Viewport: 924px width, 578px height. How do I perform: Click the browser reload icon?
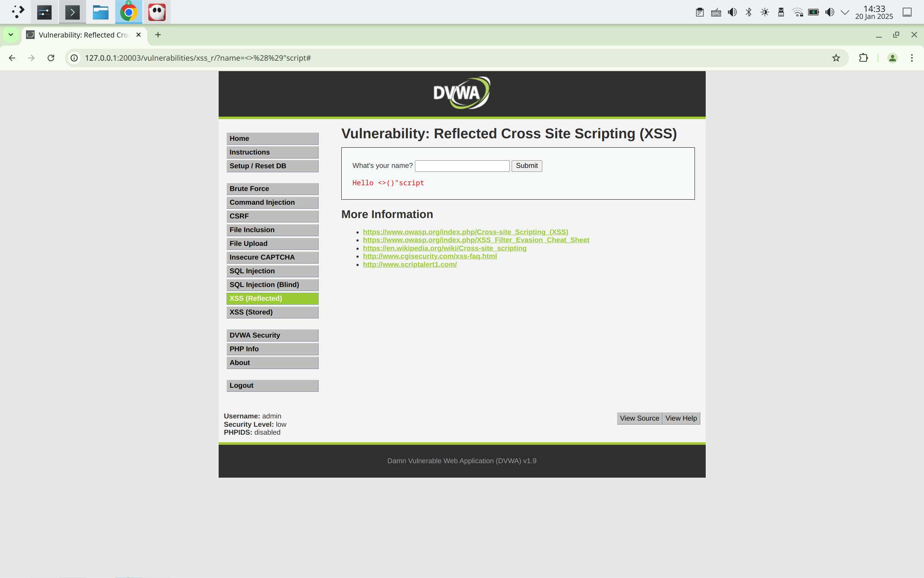click(x=51, y=58)
